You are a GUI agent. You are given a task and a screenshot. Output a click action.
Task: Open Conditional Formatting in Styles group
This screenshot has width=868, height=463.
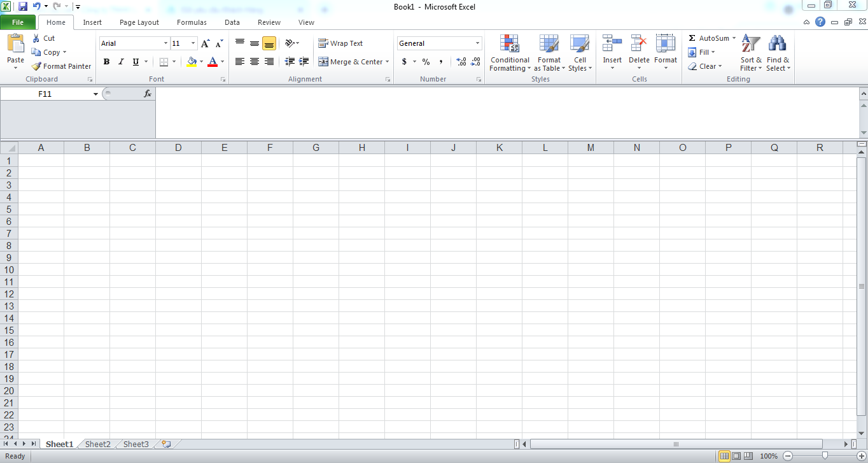510,53
